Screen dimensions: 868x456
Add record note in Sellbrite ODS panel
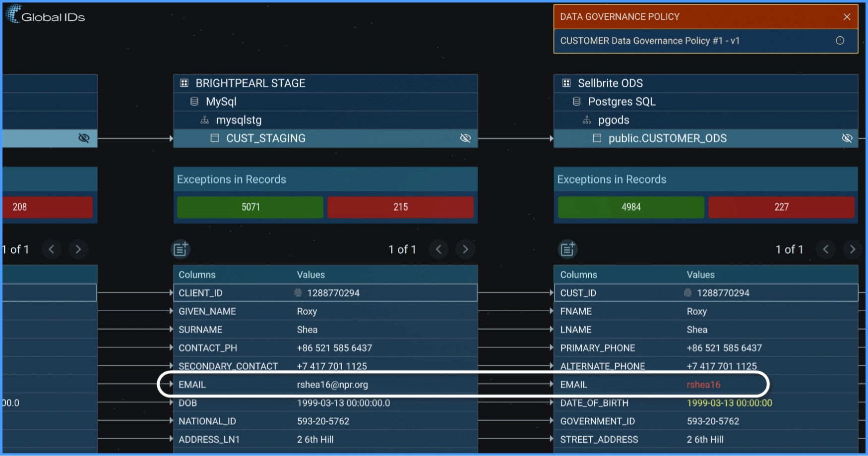pyautogui.click(x=568, y=249)
